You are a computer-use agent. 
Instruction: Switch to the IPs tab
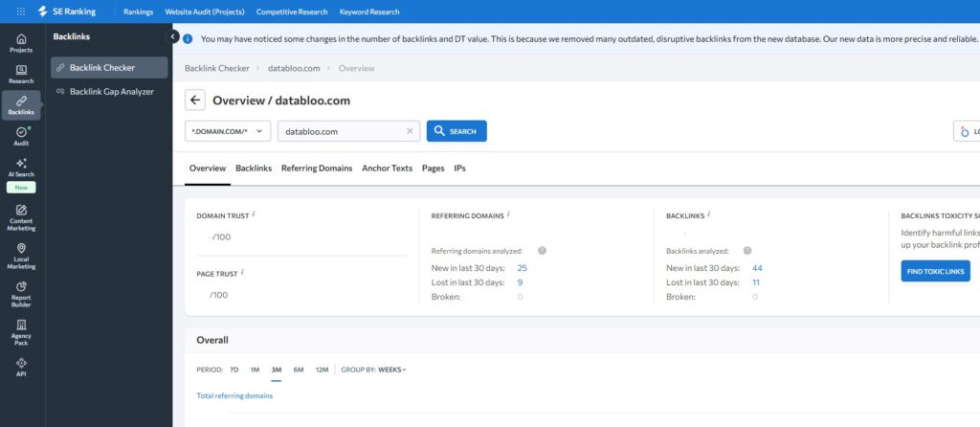[460, 169]
